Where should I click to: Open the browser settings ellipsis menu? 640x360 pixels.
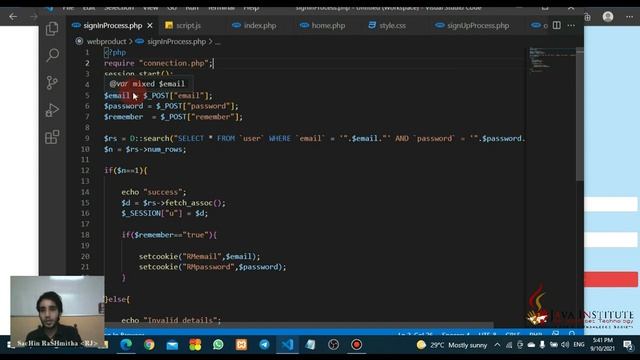click(x=629, y=17)
